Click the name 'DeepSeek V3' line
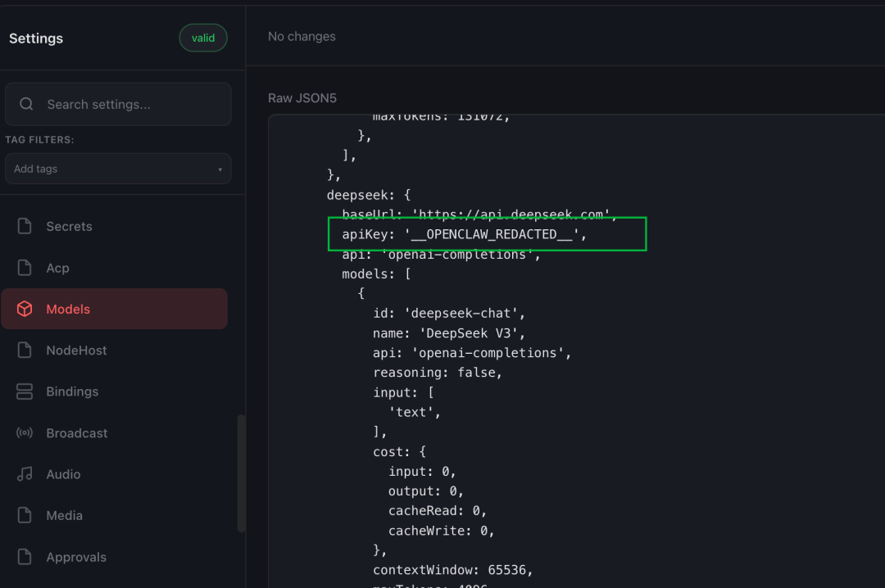Screen dimensions: 885x588 tap(449, 333)
